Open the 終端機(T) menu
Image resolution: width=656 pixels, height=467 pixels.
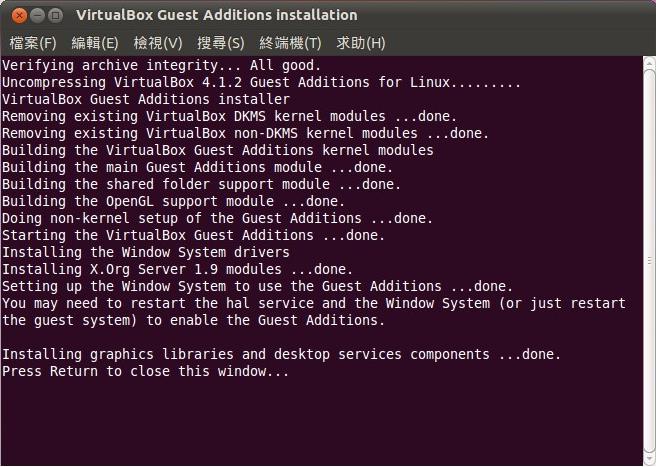290,43
